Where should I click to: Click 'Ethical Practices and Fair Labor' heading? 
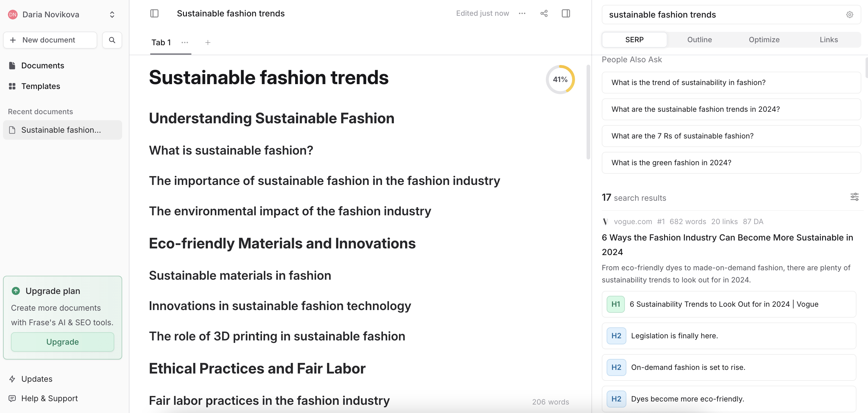point(257,369)
